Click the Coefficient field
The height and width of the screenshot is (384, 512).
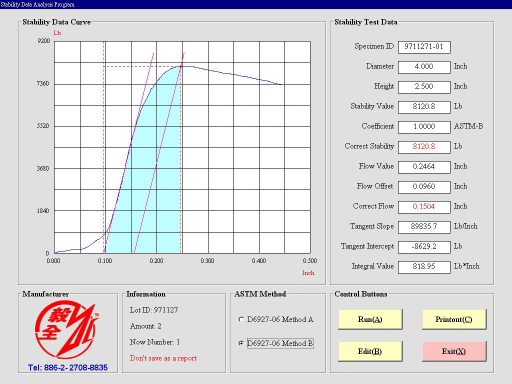pos(424,127)
